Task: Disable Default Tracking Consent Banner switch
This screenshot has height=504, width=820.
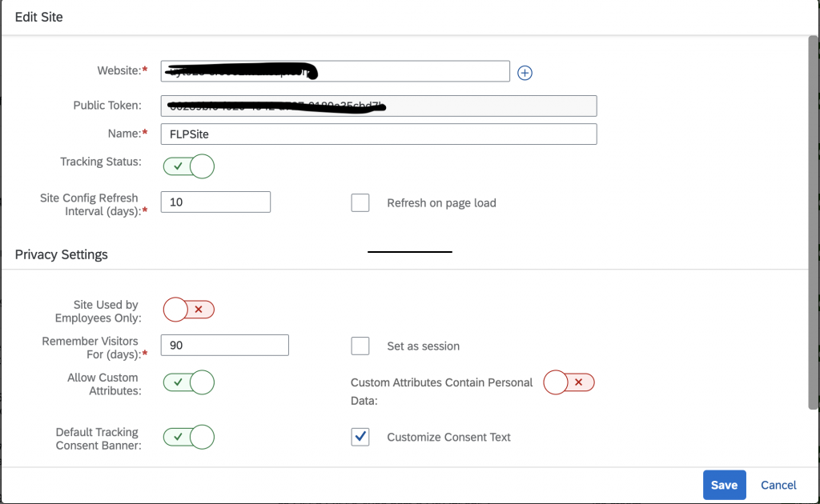Action: coord(189,437)
